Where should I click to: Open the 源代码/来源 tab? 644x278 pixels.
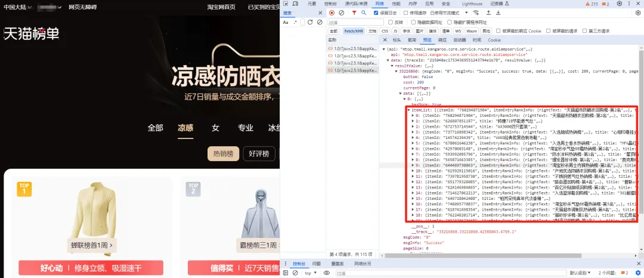click(x=356, y=4)
